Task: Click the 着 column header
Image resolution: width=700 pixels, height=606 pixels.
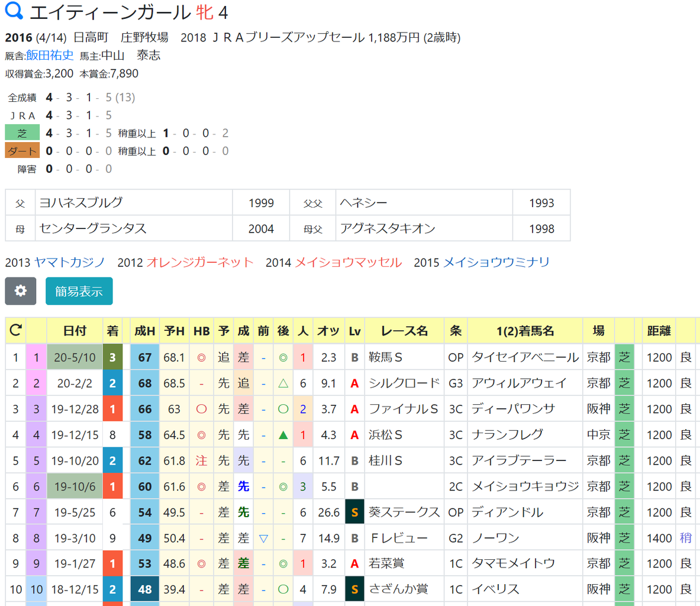Action: [112, 331]
